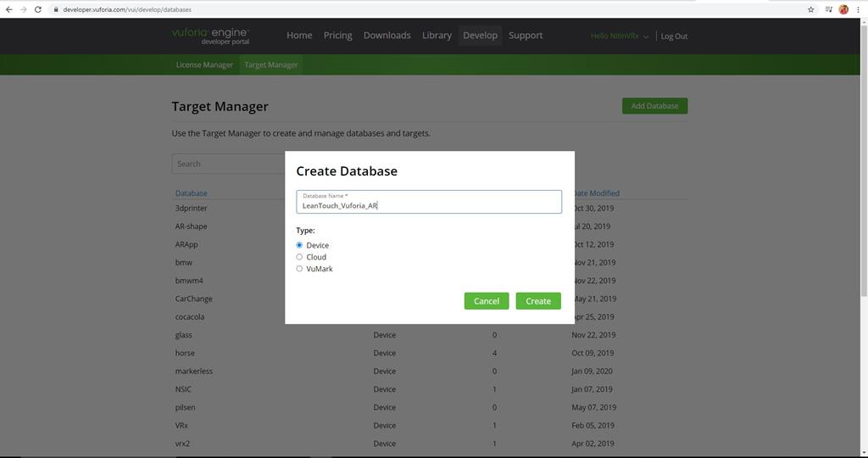The image size is (868, 458).
Task: Click the Create button in dialog
Action: click(538, 301)
